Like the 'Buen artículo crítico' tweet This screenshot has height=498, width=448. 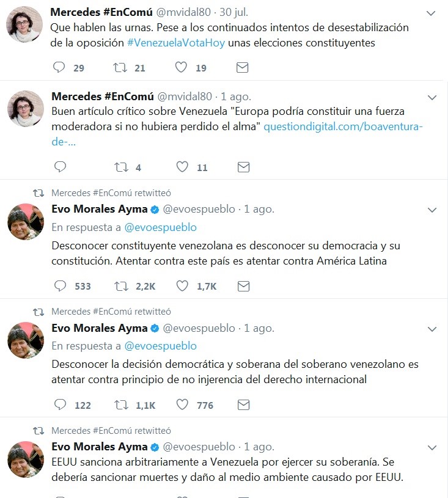point(182,166)
